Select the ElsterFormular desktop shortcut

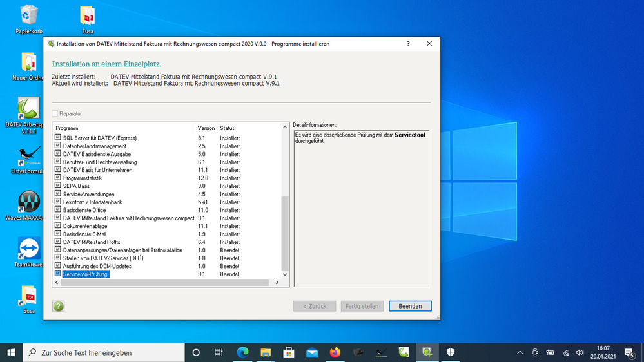pyautogui.click(x=28, y=160)
